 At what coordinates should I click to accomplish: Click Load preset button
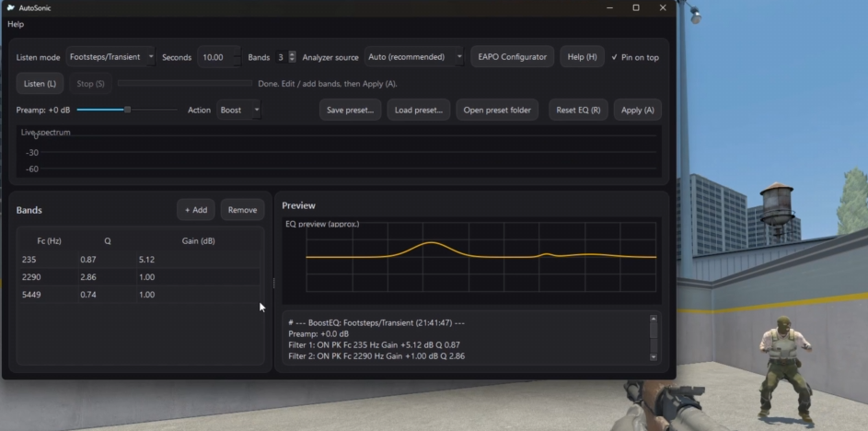coord(419,110)
